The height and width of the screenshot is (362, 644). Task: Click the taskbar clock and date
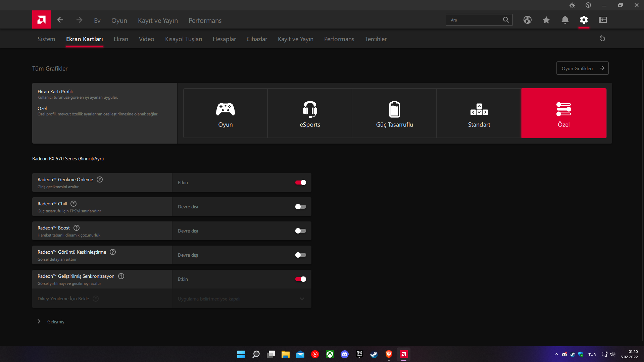(x=629, y=354)
